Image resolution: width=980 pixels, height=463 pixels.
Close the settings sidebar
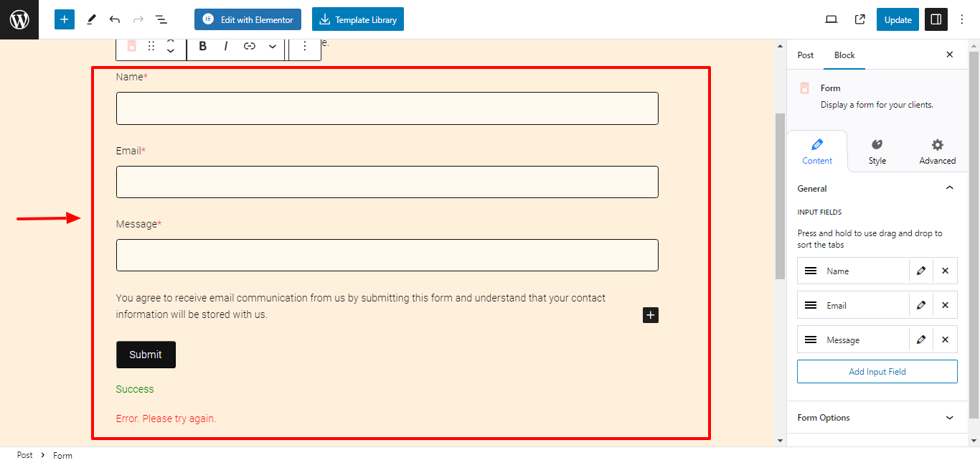coord(950,55)
